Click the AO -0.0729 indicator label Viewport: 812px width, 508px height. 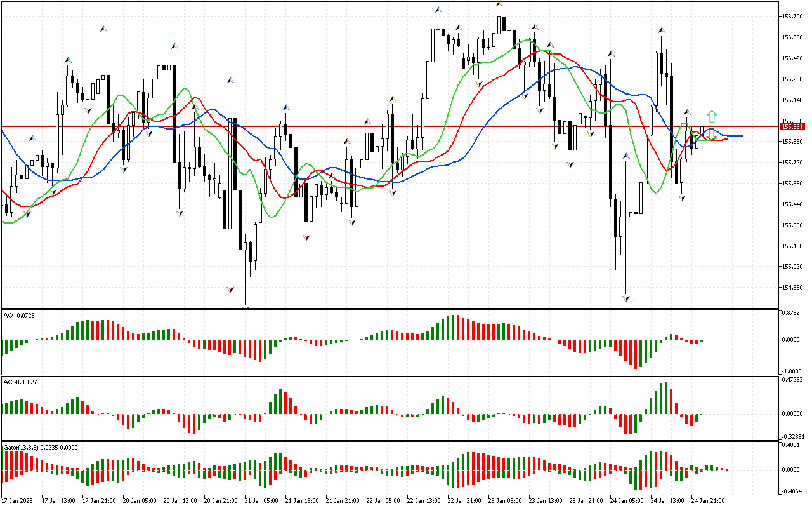[x=18, y=315]
